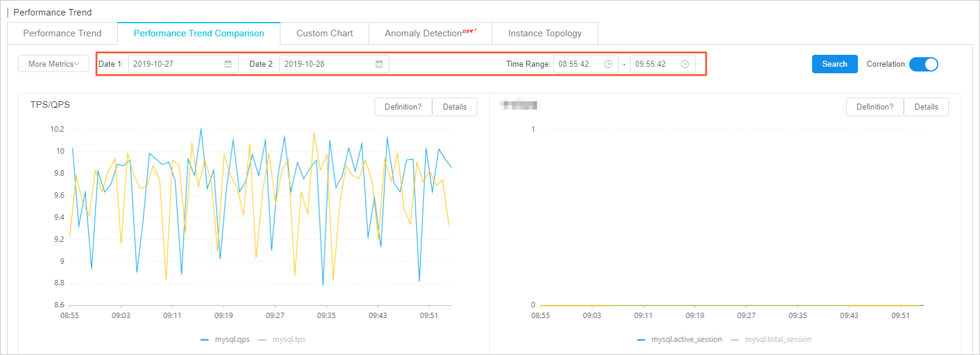Expand the More Metrics dropdown
This screenshot has height=355, width=980.
click(54, 64)
